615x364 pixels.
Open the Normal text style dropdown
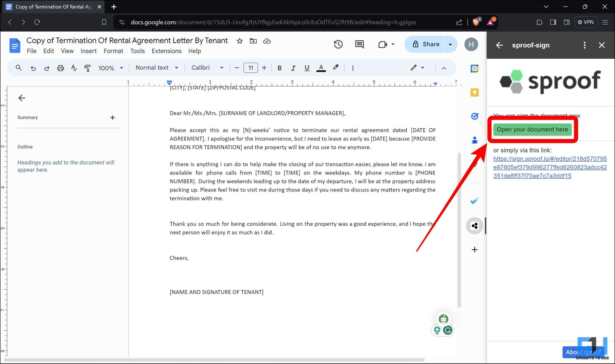(x=157, y=68)
